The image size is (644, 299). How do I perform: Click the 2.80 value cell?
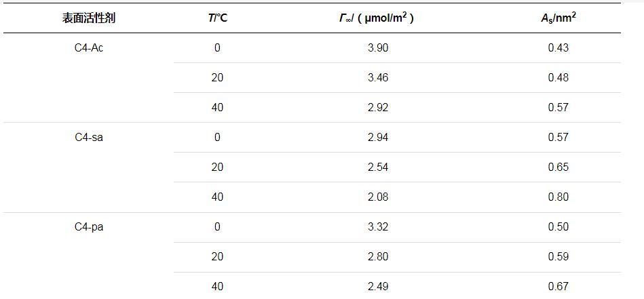(377, 257)
